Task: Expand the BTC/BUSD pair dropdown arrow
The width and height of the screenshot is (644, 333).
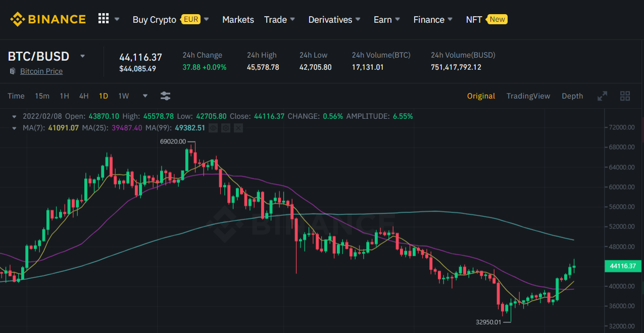Action: point(83,56)
